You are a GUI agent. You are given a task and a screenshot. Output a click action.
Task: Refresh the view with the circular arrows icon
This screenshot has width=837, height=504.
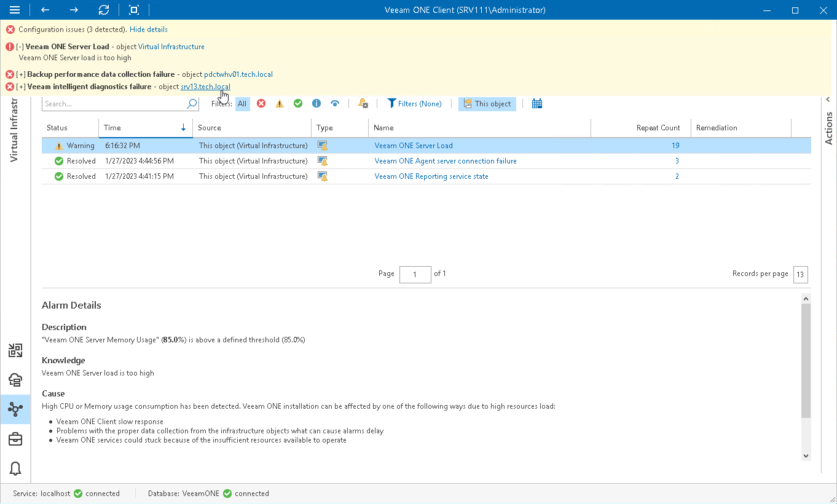coord(104,10)
